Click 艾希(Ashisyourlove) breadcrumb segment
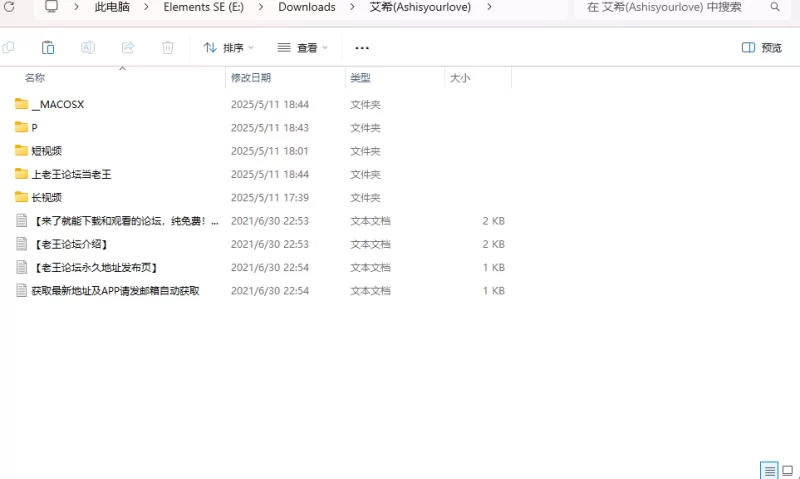The image size is (800, 479). point(420,7)
